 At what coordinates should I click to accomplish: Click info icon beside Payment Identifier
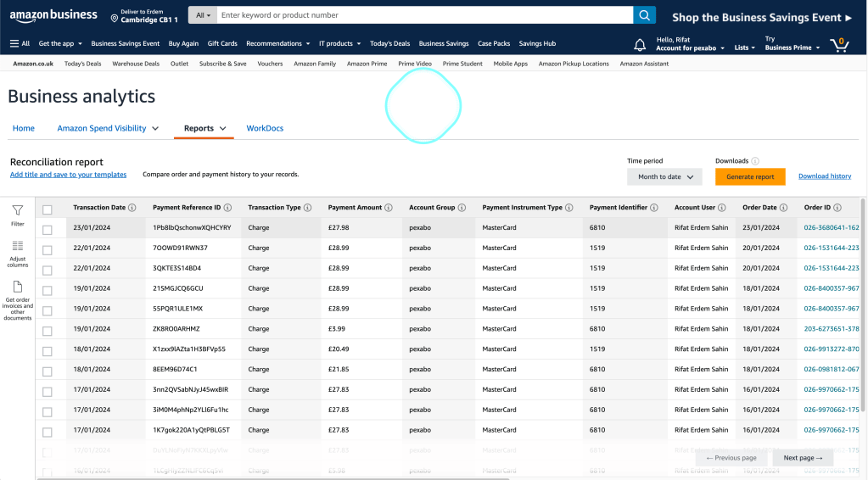click(654, 208)
